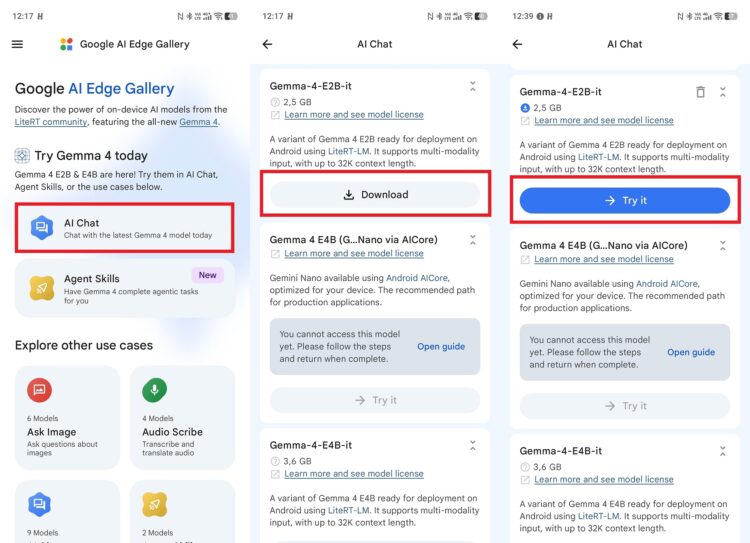Screen dimensions: 750x543
Task: Open the LiteRT community link
Action: [x=51, y=122]
